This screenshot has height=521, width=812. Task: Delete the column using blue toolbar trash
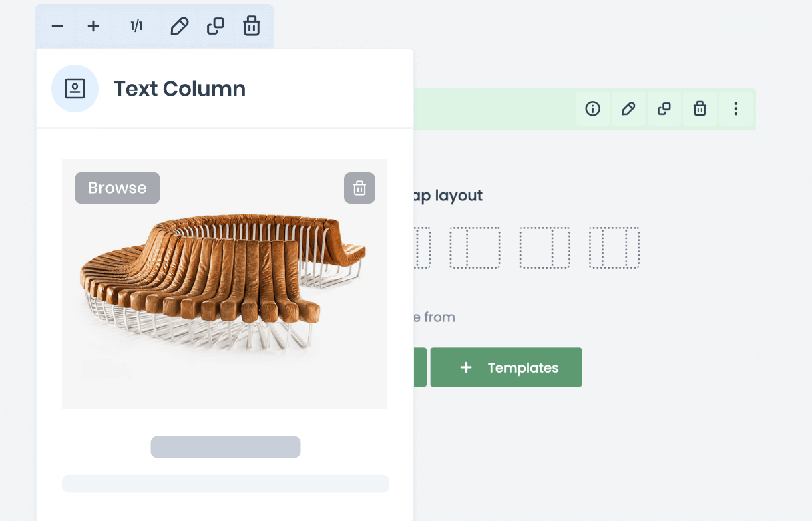click(251, 27)
